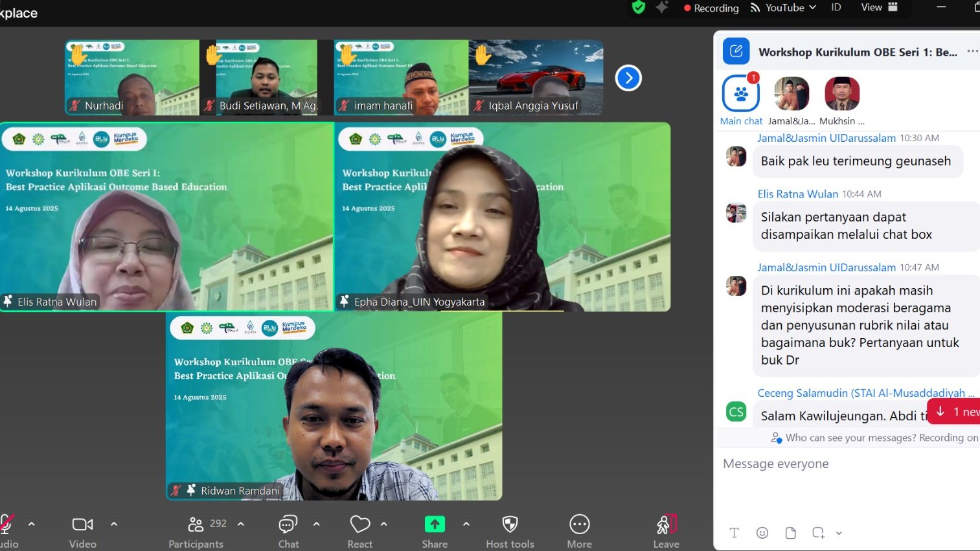Expand the Audio options chevron
980x551 pixels.
coord(31,524)
